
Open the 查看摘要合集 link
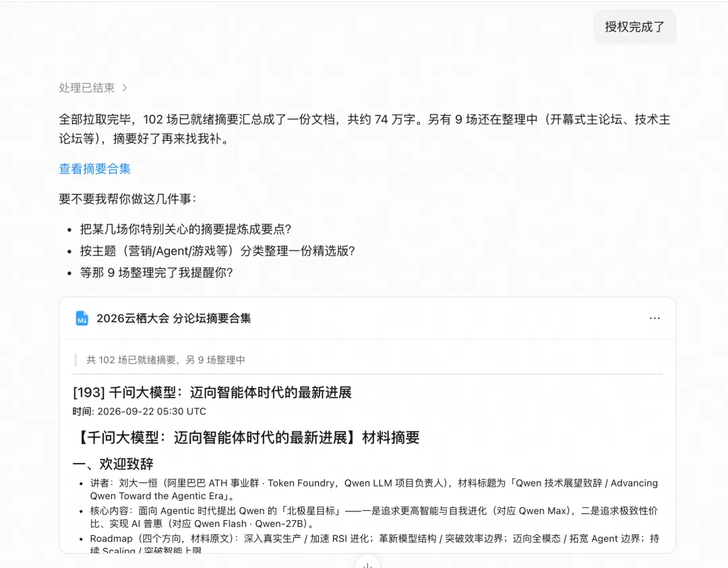(95, 169)
